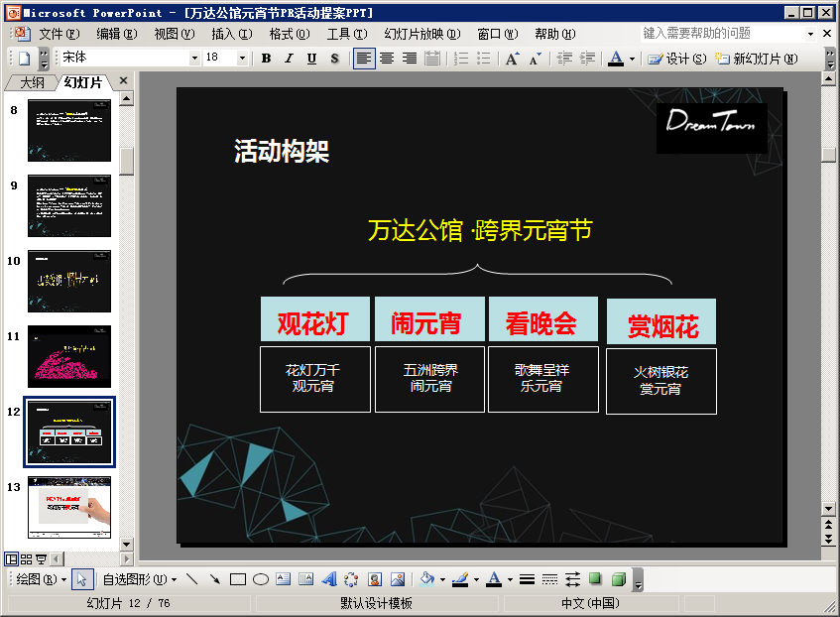Open the AutoShapes menu
Screen dimensions: 840x617
(x=139, y=579)
